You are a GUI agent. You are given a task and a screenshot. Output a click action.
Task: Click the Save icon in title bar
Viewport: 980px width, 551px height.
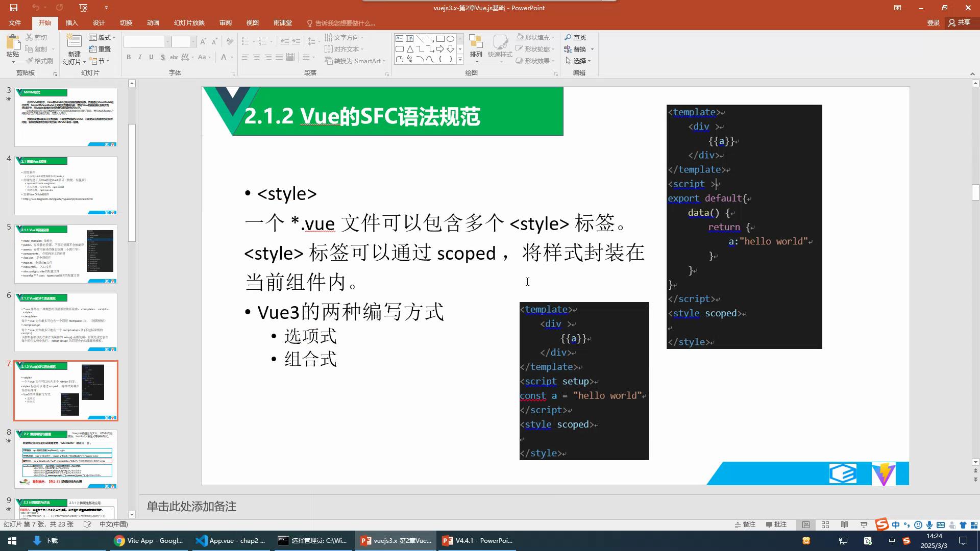click(14, 8)
